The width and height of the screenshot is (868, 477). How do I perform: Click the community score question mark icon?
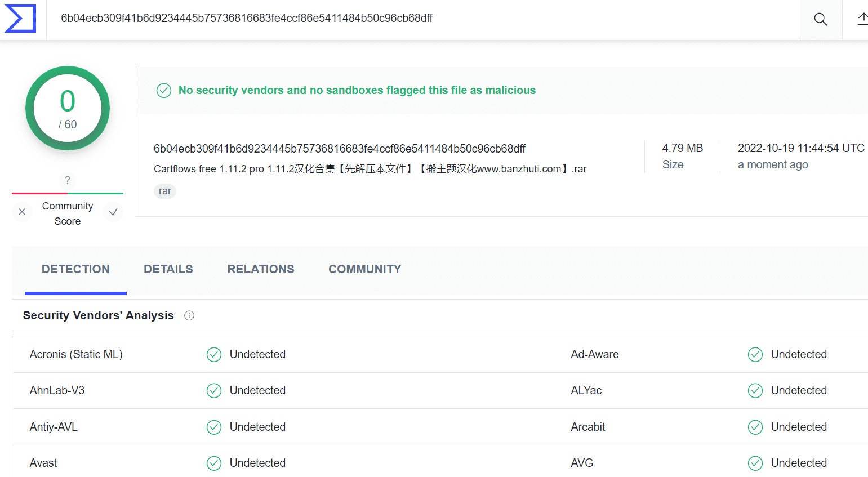pos(68,180)
